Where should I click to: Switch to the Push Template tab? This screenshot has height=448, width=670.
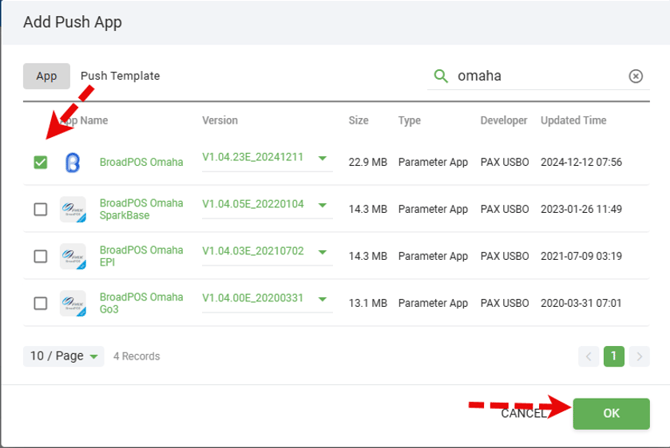click(120, 76)
